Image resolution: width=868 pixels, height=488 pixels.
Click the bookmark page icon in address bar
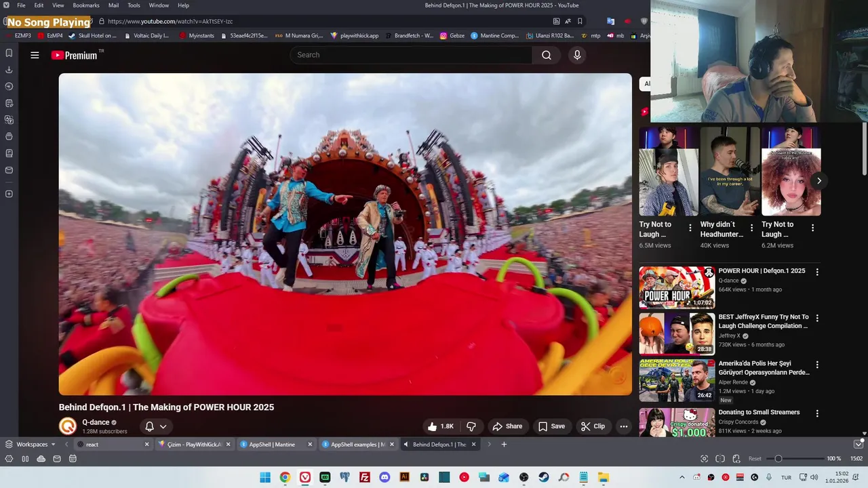pyautogui.click(x=580, y=21)
